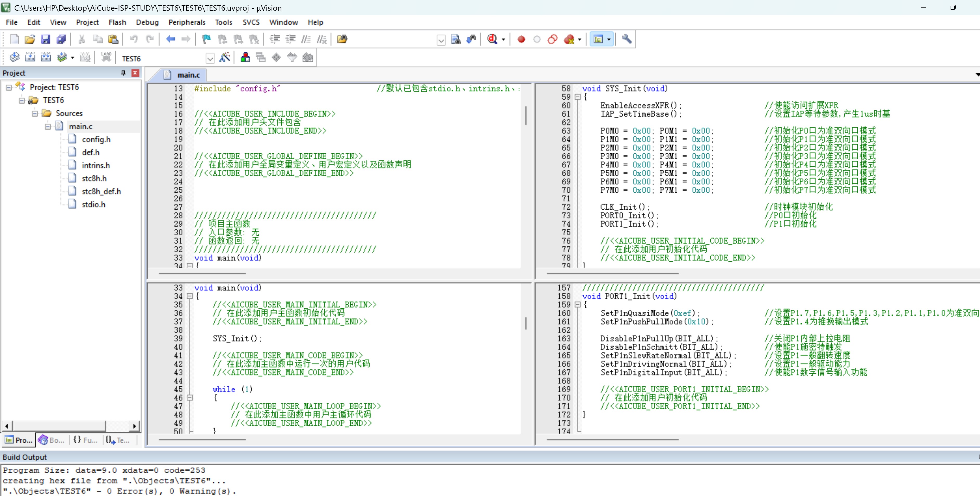The image size is (980, 496).
Task: Click the Save All icon
Action: [x=61, y=39]
